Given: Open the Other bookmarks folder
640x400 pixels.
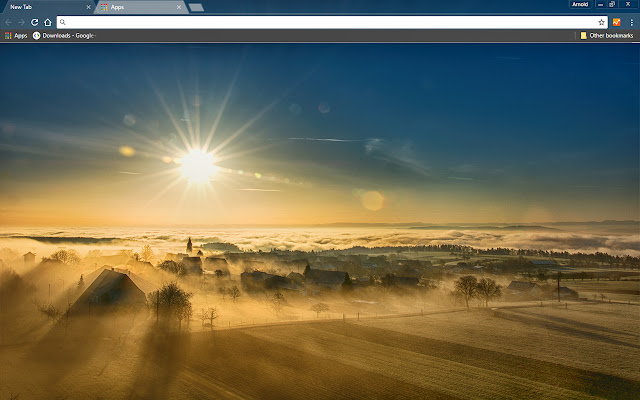Looking at the screenshot, I should (x=607, y=36).
